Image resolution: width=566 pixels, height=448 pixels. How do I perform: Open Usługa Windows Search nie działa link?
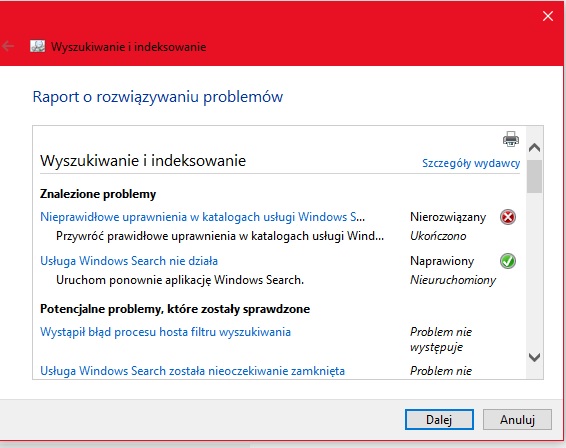(129, 261)
